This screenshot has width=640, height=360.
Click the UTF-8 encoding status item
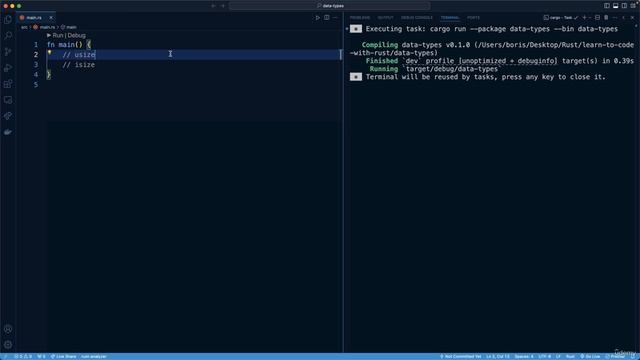coord(544,356)
